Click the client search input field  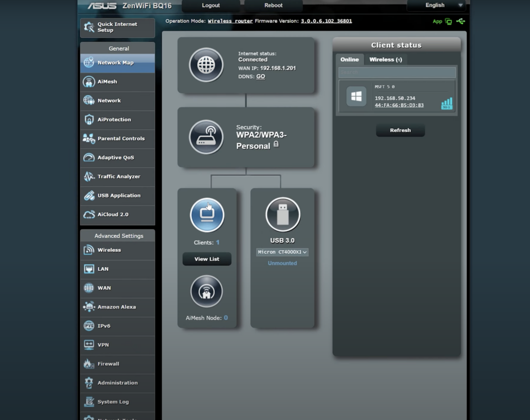click(x=397, y=72)
